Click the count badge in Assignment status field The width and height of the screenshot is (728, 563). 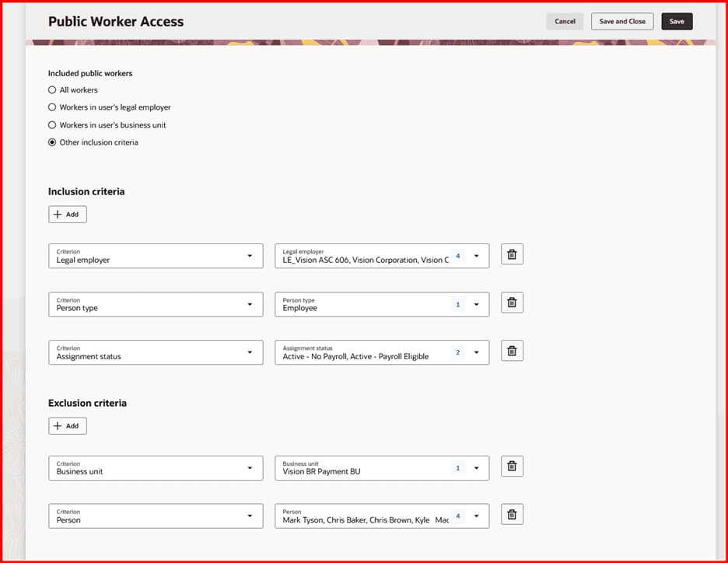click(x=458, y=352)
